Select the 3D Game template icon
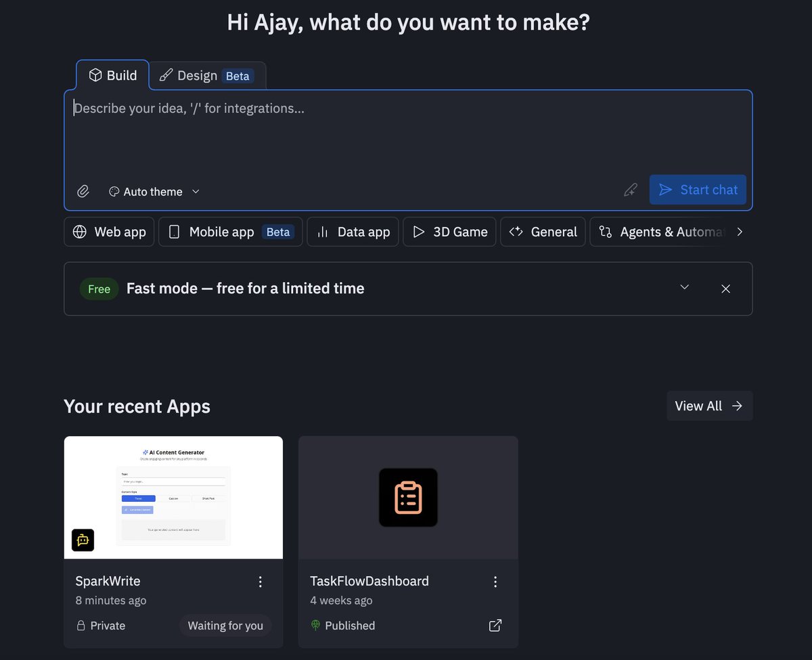This screenshot has height=660, width=812. [x=420, y=232]
